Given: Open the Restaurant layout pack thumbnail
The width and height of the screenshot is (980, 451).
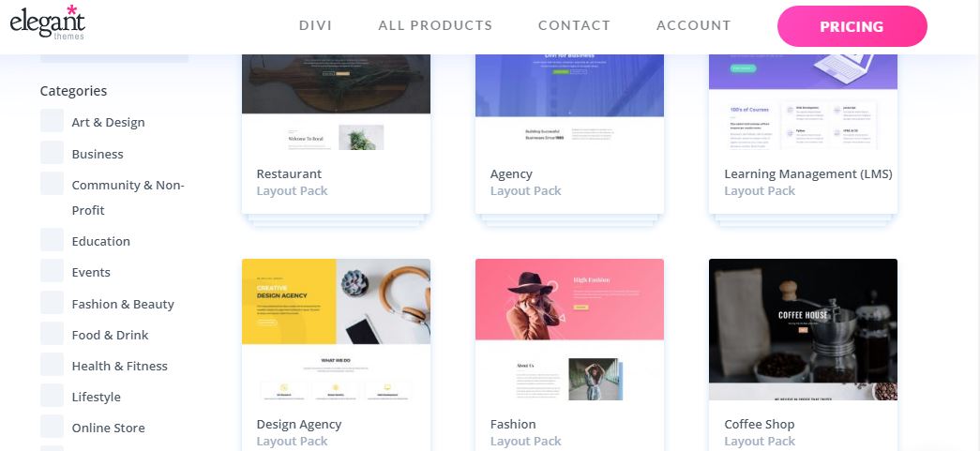Looking at the screenshot, I should (x=337, y=102).
